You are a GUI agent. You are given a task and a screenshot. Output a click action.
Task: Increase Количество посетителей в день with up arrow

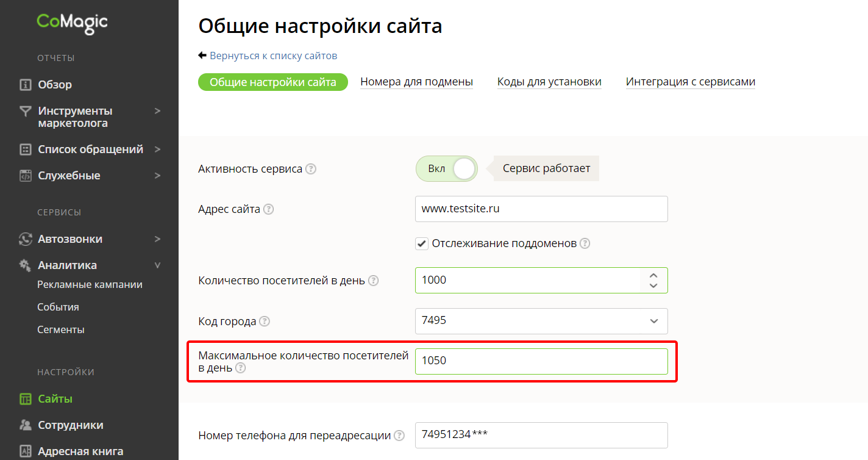click(x=653, y=276)
